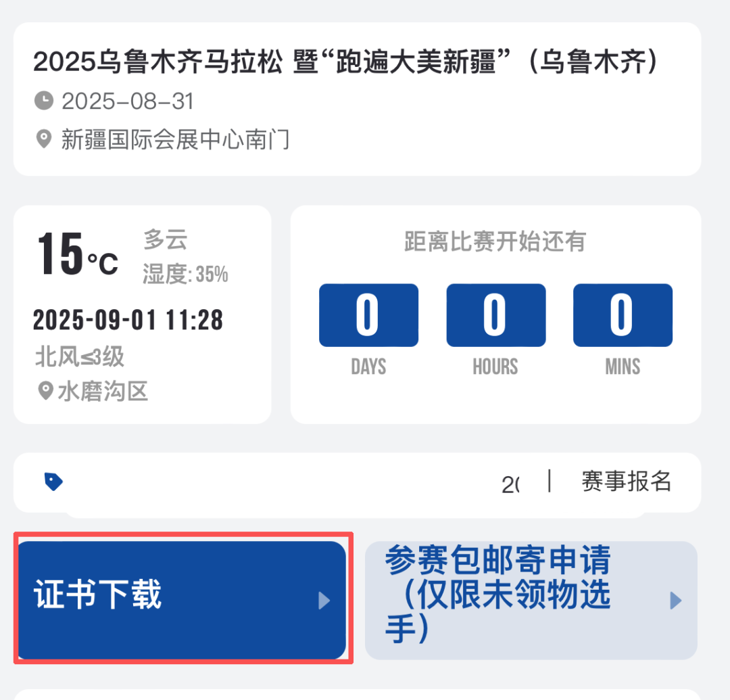Viewport: 730px width, 700px height.
Task: Tap the 新疆国际会展中心南门 venue text
Action: pos(175,140)
